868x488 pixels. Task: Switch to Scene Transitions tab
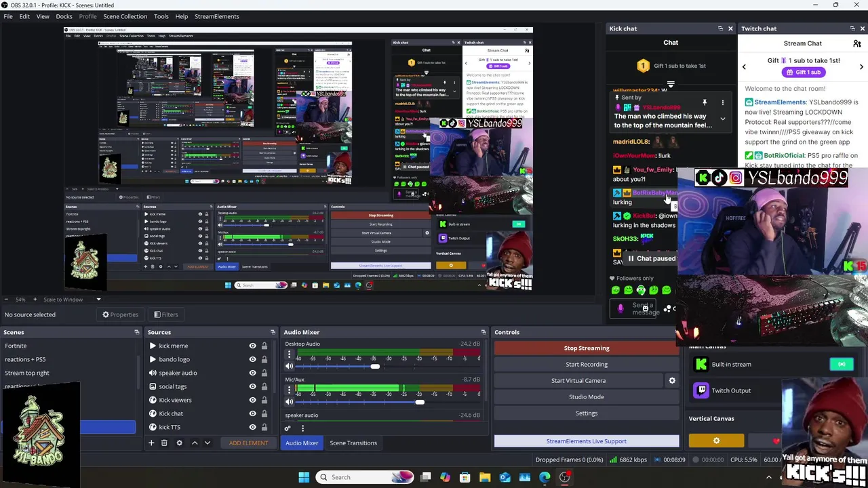tap(353, 443)
